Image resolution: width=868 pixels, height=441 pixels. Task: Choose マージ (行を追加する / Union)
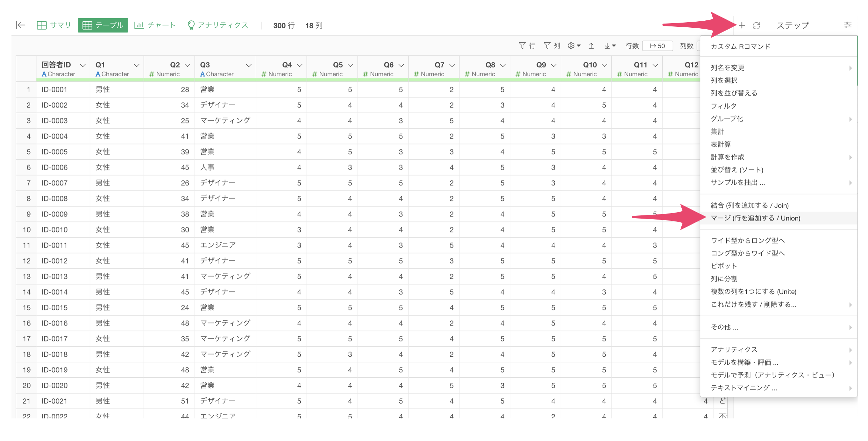tap(779, 218)
